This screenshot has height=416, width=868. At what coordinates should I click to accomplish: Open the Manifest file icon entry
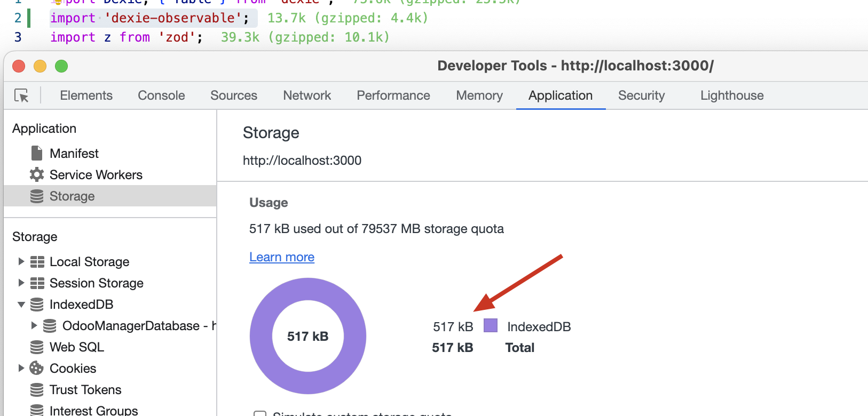click(x=37, y=153)
